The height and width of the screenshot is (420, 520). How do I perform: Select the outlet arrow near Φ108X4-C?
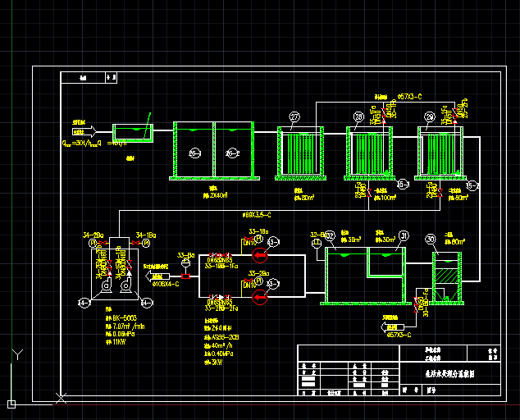[x=157, y=276]
